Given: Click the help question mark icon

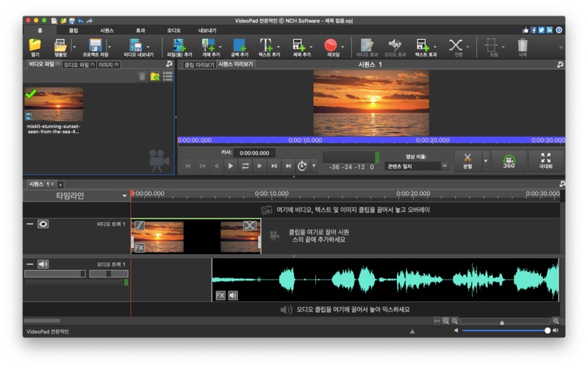Looking at the screenshot, I should (559, 30).
